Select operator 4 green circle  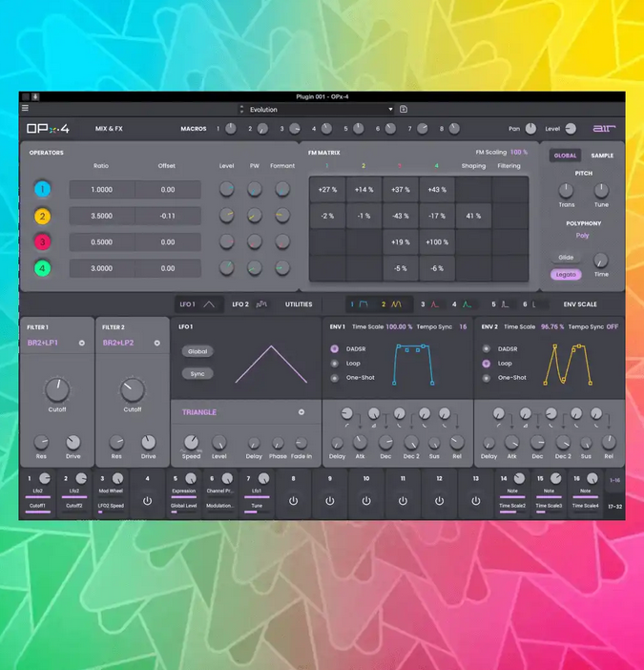click(x=42, y=269)
